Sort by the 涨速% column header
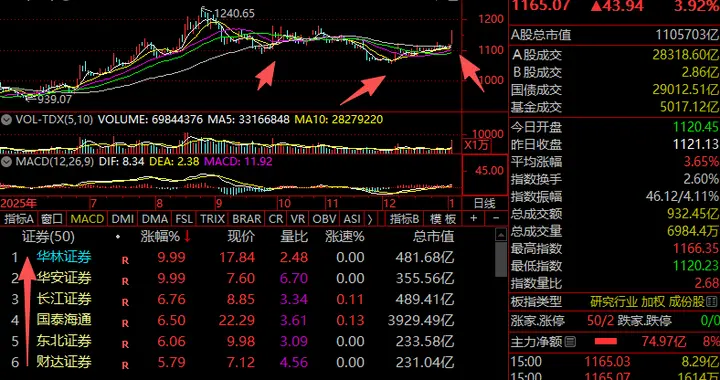720x380 pixels. 345,237
